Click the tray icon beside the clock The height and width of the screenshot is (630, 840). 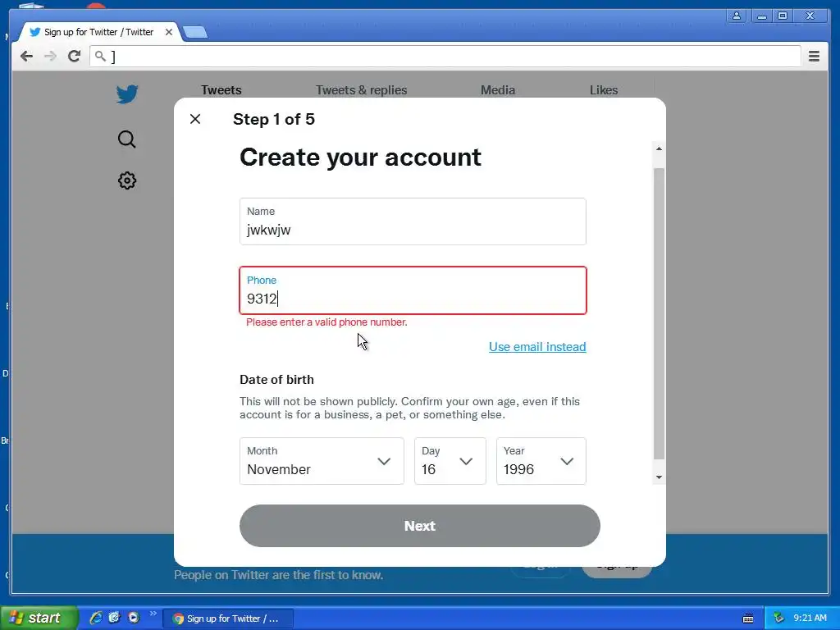tap(779, 619)
